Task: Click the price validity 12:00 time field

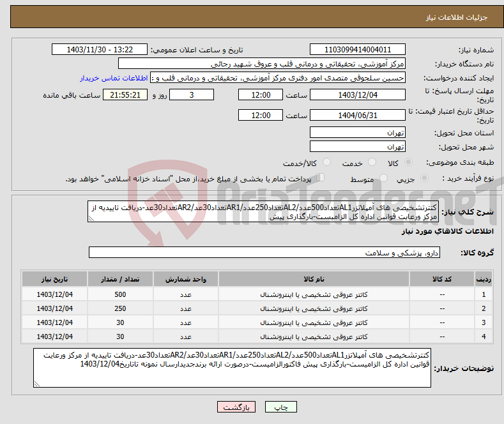Action: [x=261, y=115]
